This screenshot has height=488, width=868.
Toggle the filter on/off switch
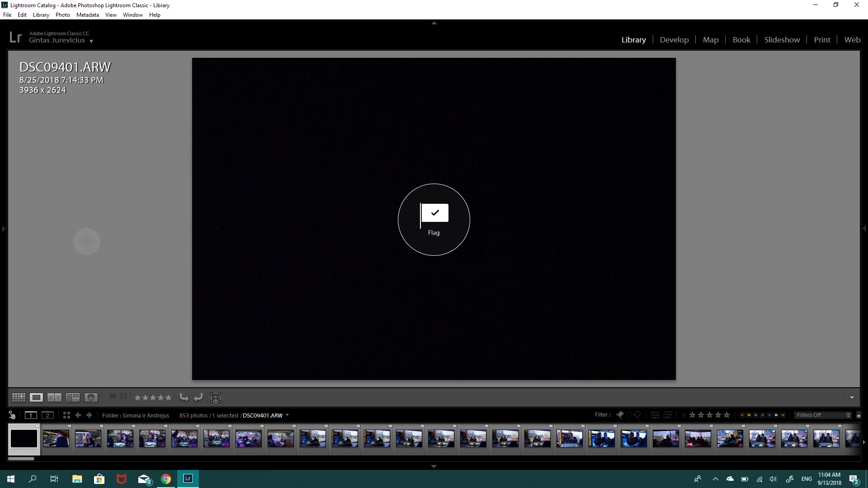pos(859,415)
